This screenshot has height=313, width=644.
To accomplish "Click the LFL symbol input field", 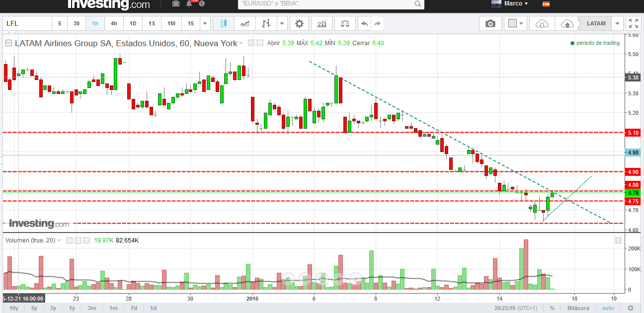I will [27, 23].
